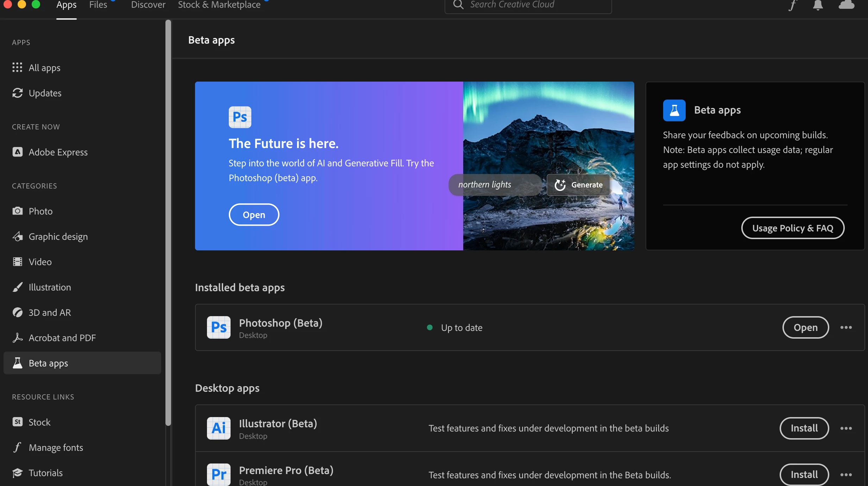Screen dimensions: 868x486
Task: Click the fonts icon in top bar
Action: (792, 5)
